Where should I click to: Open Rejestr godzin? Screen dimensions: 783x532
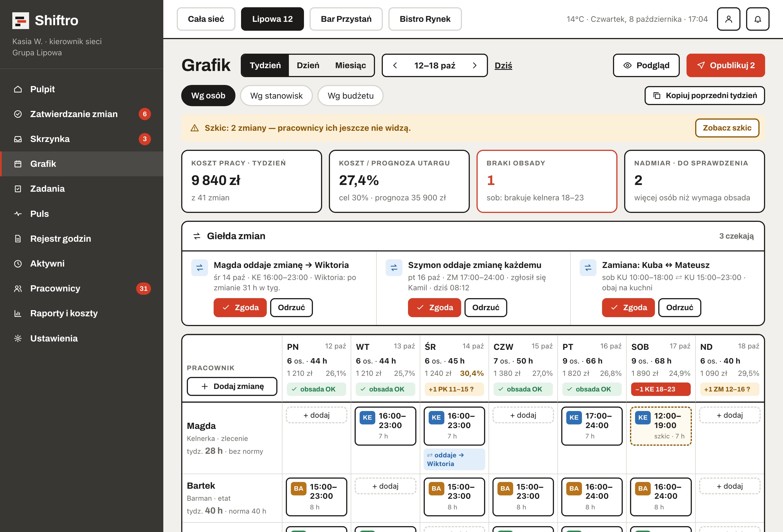(82, 239)
